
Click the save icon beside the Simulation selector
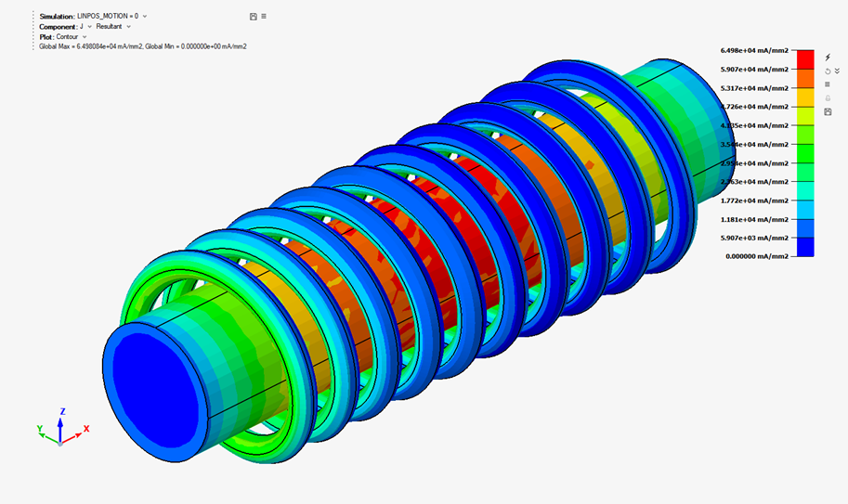[254, 17]
